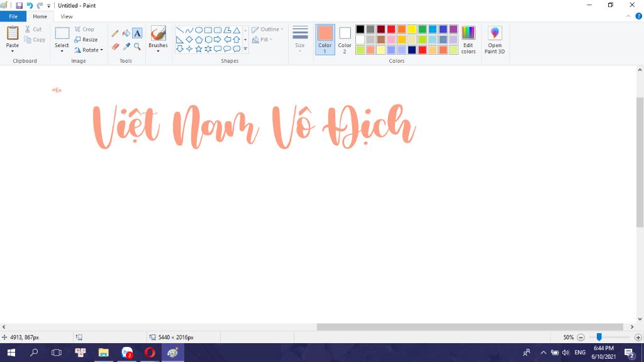
Task: Click the Copy button
Action: coord(35,40)
